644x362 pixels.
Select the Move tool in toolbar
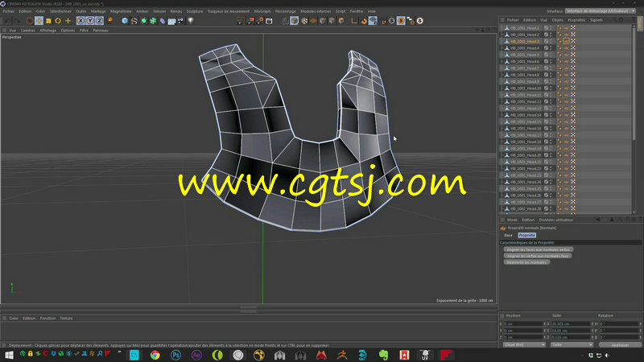39,21
